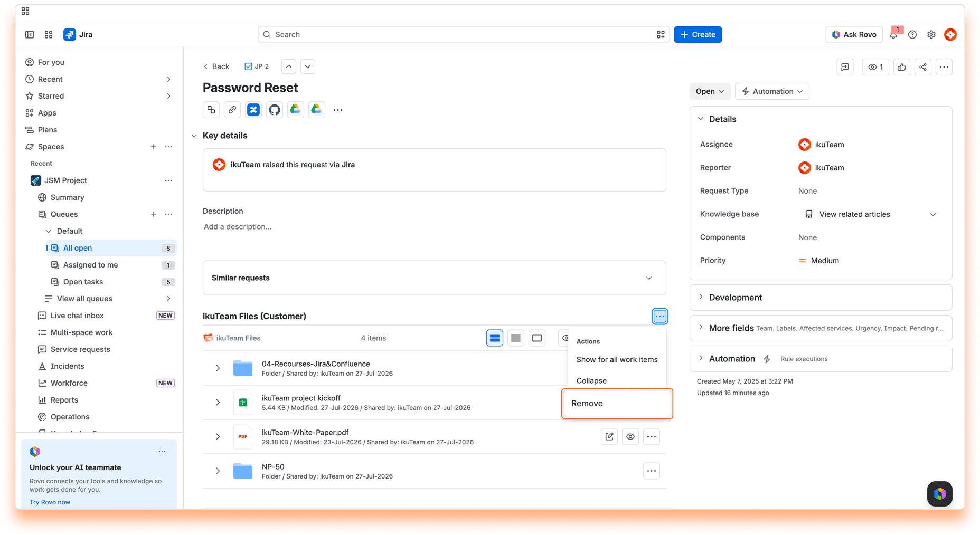Click the Create button
980x535 pixels.
click(x=698, y=34)
